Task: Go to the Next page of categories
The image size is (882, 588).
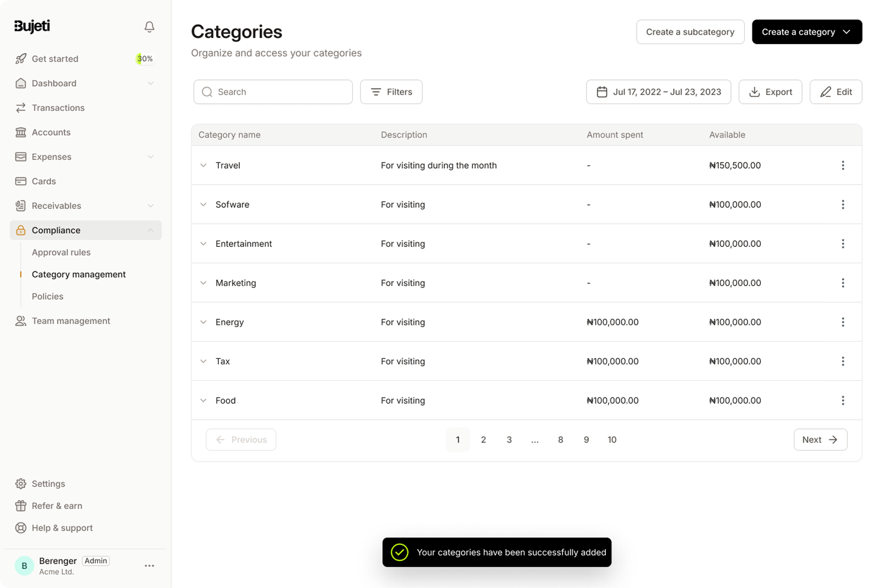Action: pyautogui.click(x=820, y=439)
